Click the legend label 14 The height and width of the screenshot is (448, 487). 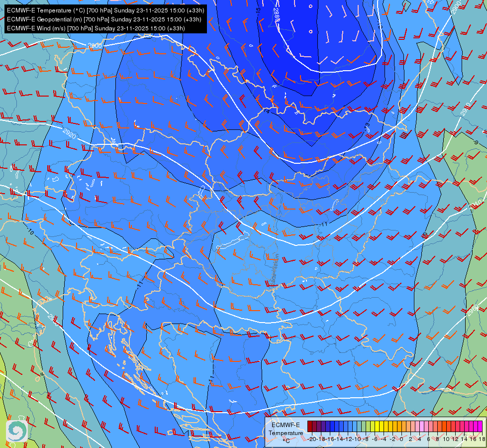pyautogui.click(x=464, y=439)
